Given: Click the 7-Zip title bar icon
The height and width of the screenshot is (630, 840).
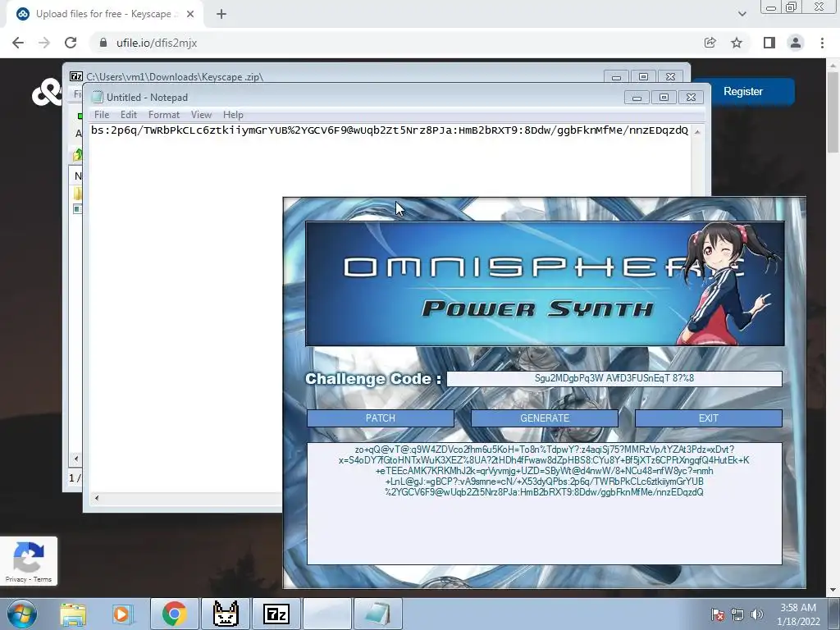Looking at the screenshot, I should point(76,76).
